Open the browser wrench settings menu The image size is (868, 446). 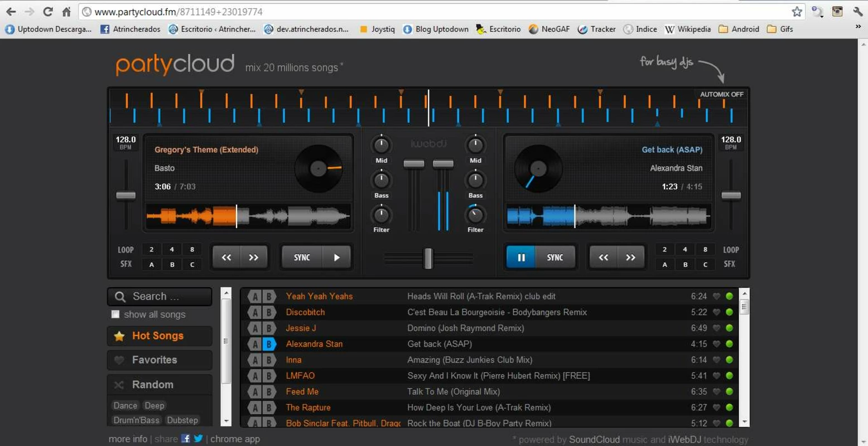pos(858,11)
